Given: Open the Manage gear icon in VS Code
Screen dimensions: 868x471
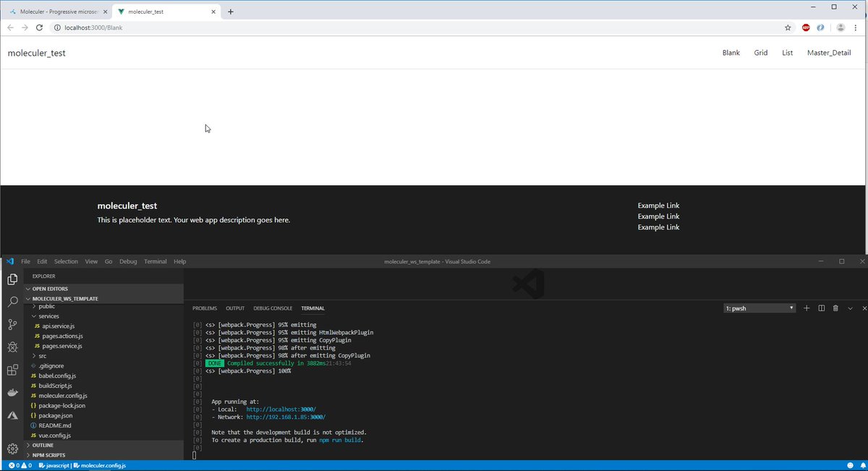Looking at the screenshot, I should [12, 449].
